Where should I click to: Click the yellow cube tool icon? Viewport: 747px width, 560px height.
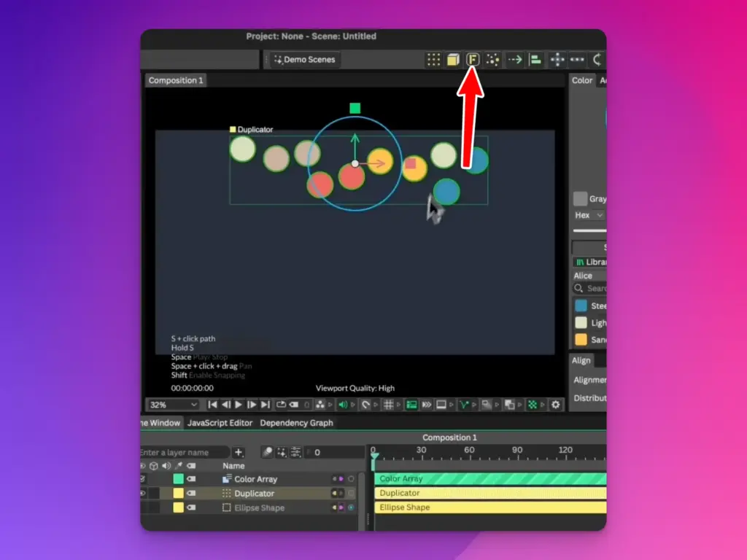pyautogui.click(x=452, y=60)
